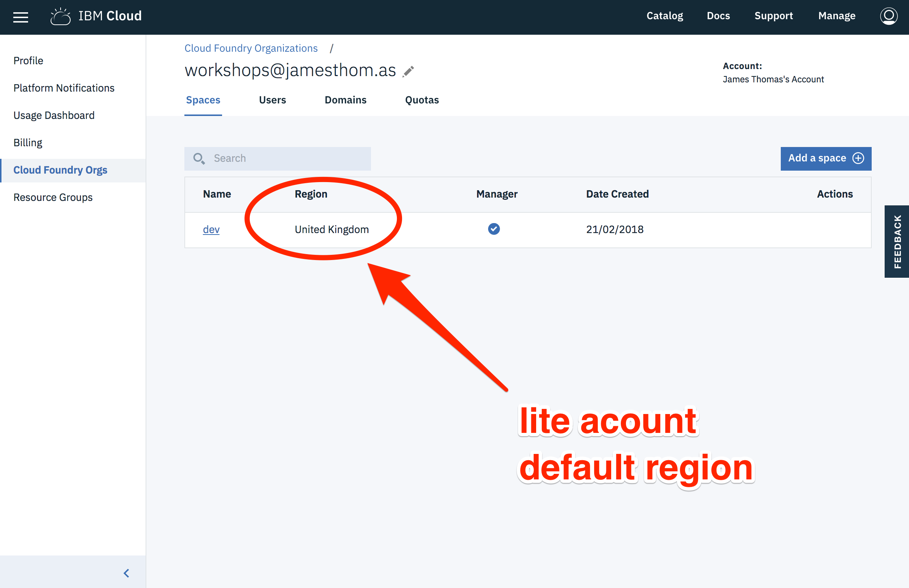
Task: Open the Feedback side panel
Action: pyautogui.click(x=897, y=241)
